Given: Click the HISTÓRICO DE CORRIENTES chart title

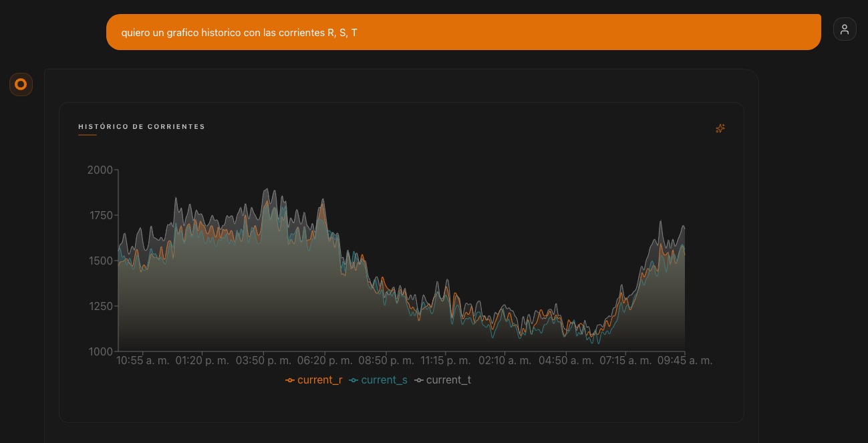Looking at the screenshot, I should [x=142, y=127].
